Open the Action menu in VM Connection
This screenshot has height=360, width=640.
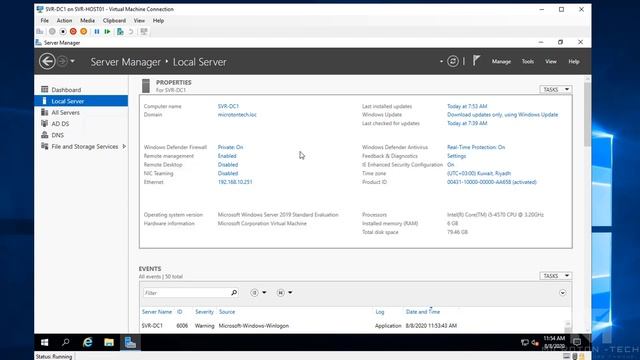pyautogui.click(x=64, y=20)
